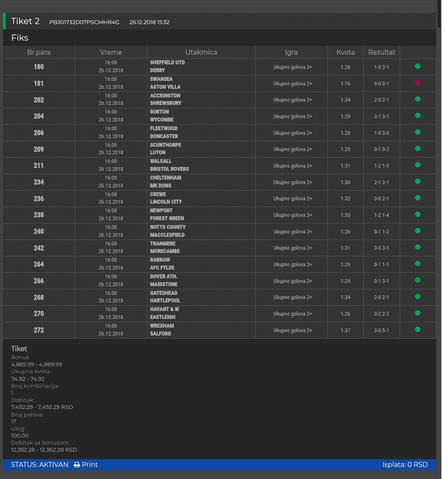This screenshot has height=479, width=448.
Task: Click the Fiks section heading
Action: (x=20, y=38)
